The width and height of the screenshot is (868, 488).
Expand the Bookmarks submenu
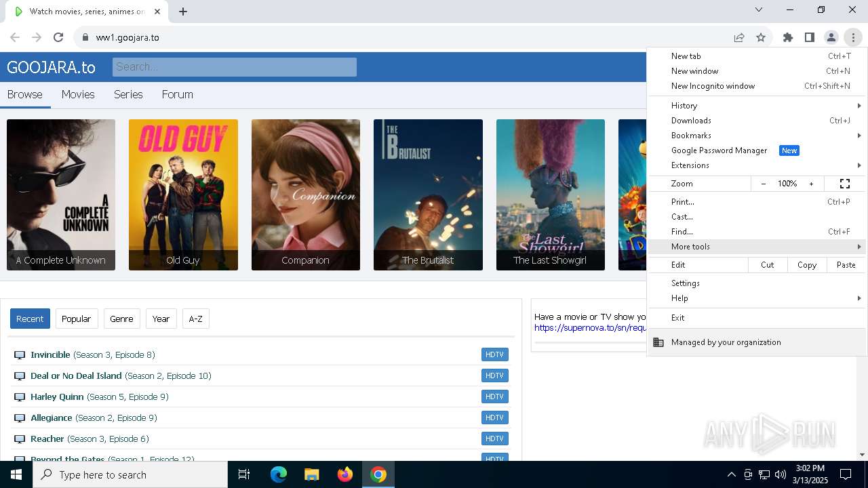tap(757, 136)
